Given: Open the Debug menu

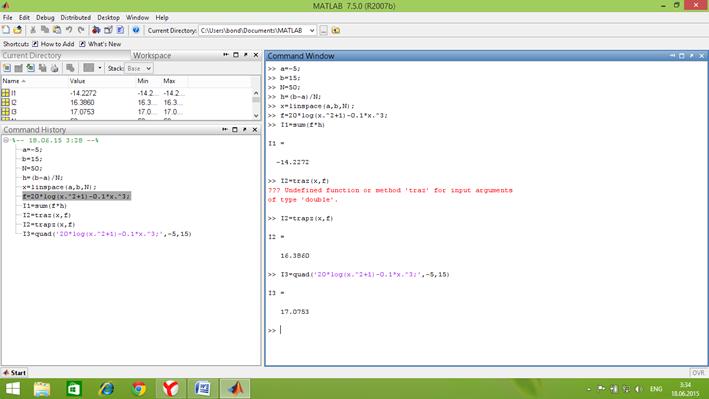Looking at the screenshot, I should tap(45, 17).
